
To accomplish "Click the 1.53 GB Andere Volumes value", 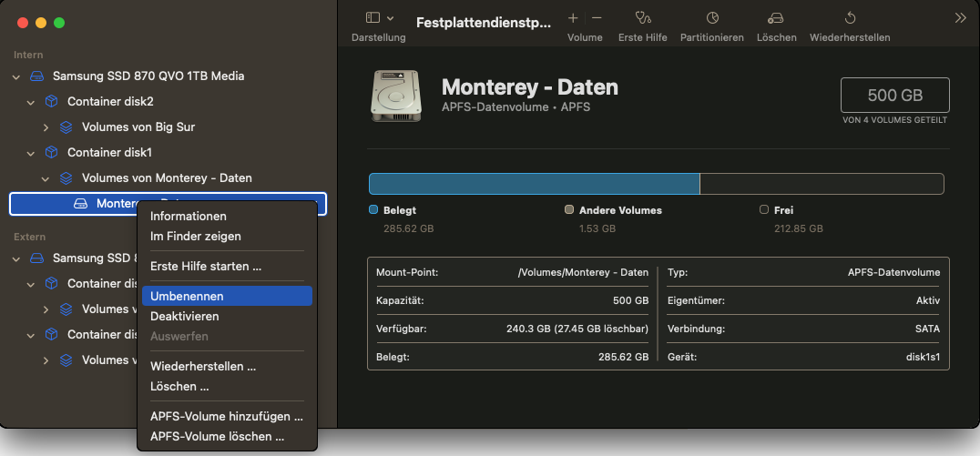I will (597, 228).
